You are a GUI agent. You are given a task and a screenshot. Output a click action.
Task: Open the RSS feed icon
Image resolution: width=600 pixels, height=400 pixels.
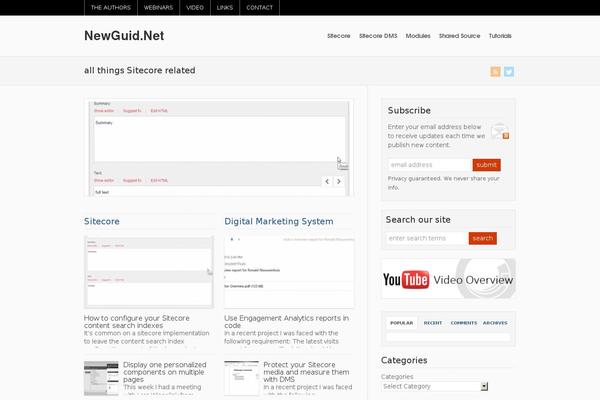tap(495, 72)
